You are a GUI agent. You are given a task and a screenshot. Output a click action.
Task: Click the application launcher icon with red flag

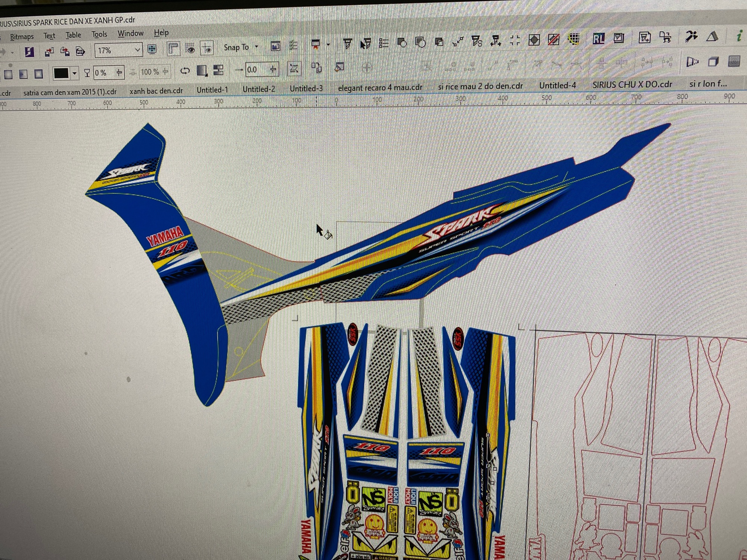(x=316, y=44)
